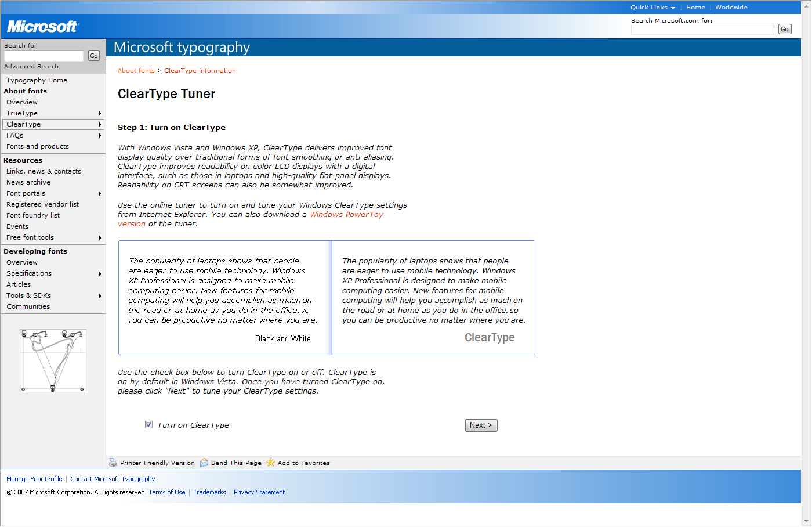Open Typography Home in the sidebar

pyautogui.click(x=37, y=80)
